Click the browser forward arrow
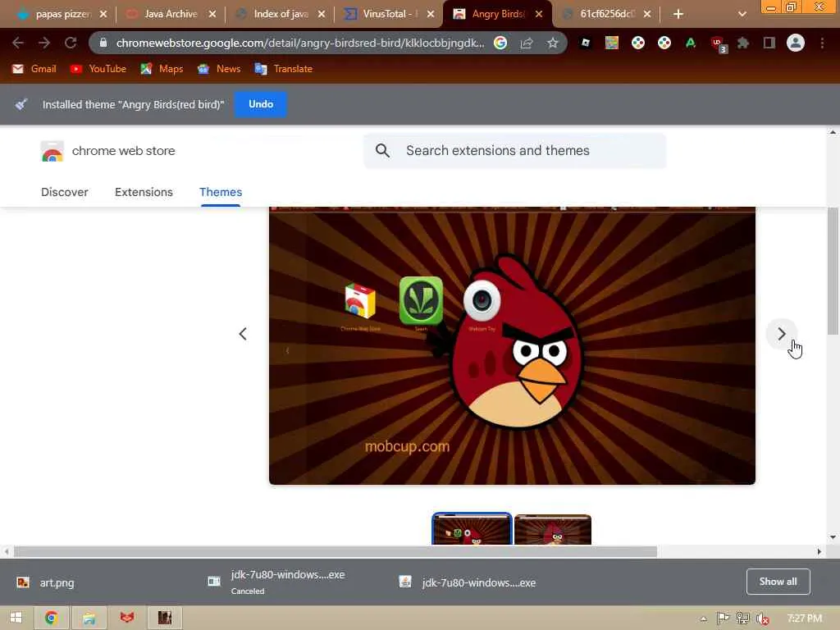The image size is (840, 630). point(44,43)
